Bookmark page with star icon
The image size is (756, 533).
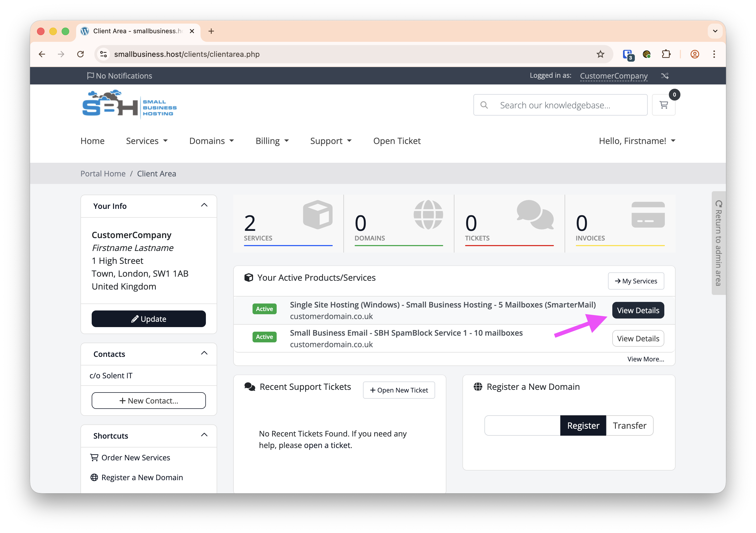[x=600, y=54]
